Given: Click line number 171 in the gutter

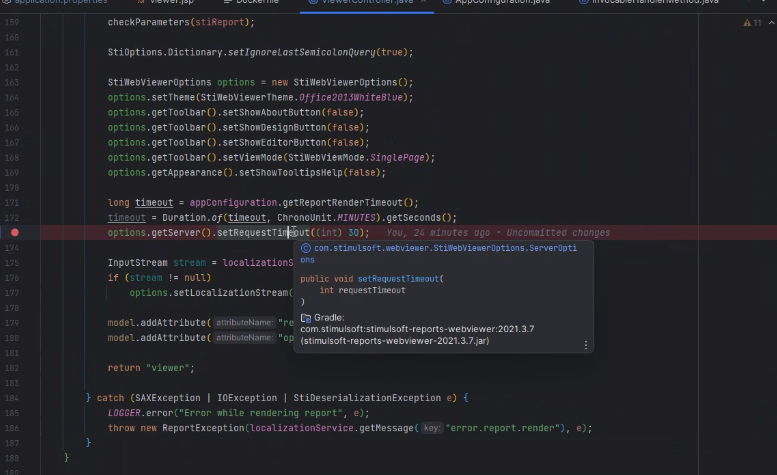Looking at the screenshot, I should [x=11, y=203].
